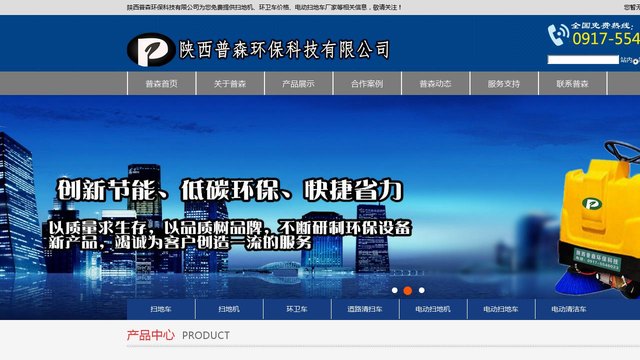The width and height of the screenshot is (640, 360).
Task: Show first banner slide via first dot
Action: coord(394,290)
